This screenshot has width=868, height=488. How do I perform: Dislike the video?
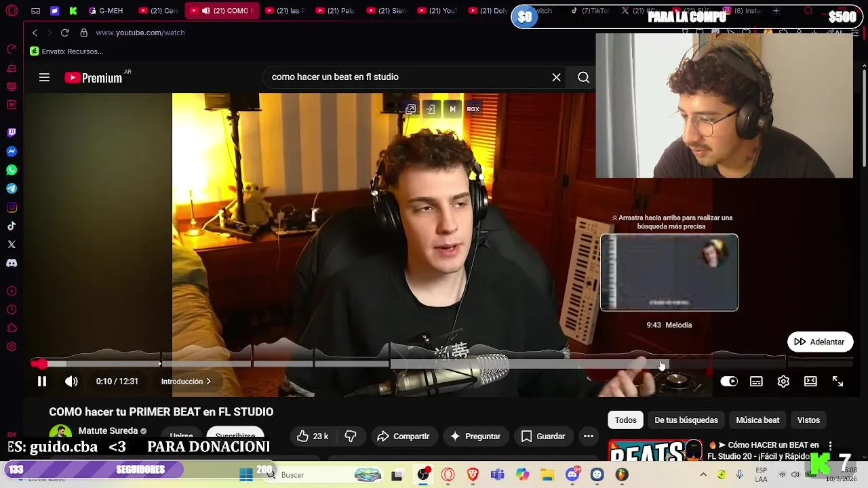click(x=351, y=436)
